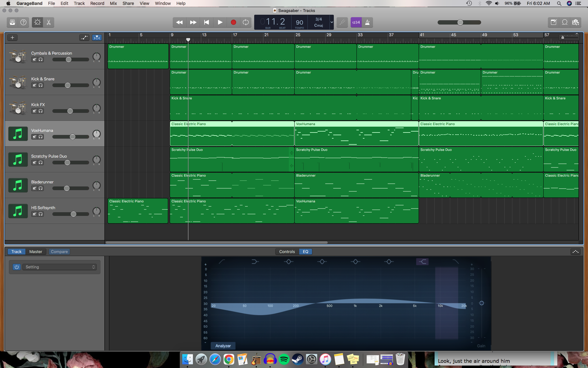Toggle the Smart Controls button
The image size is (588, 368).
37,22
